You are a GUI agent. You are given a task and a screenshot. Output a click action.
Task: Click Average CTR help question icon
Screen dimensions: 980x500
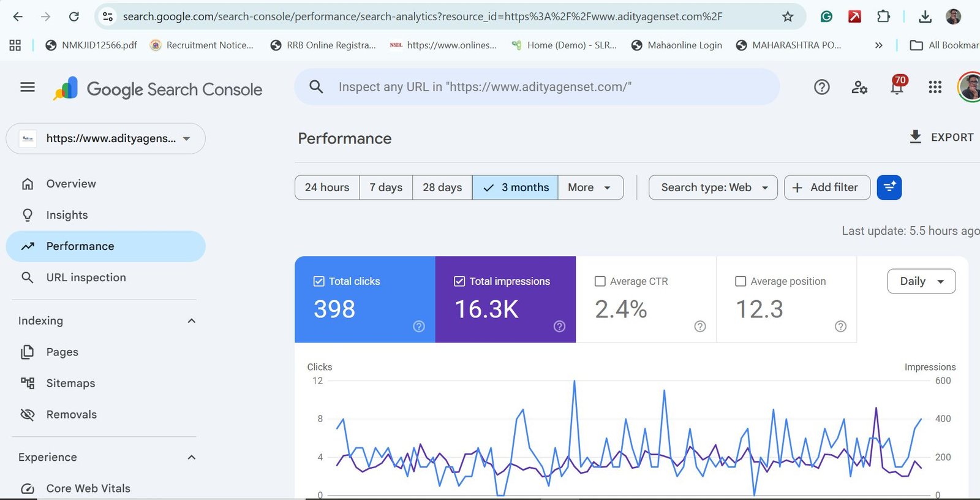coord(700,326)
